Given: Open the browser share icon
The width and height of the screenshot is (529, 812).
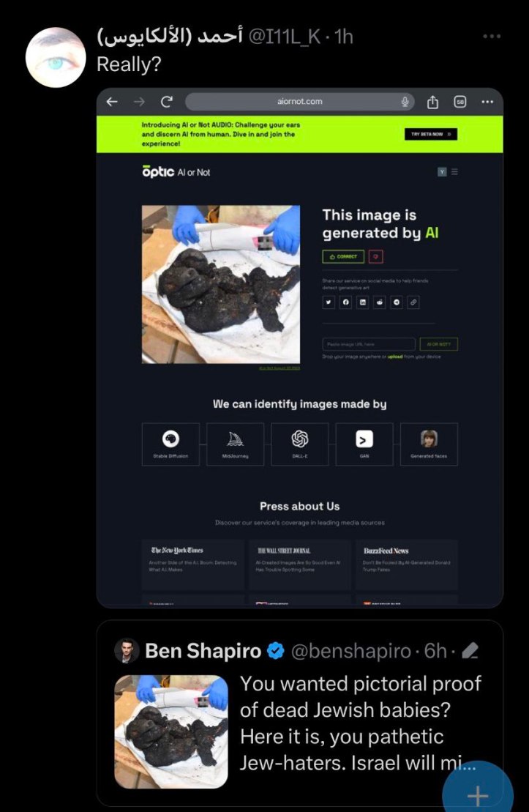Looking at the screenshot, I should [x=432, y=102].
